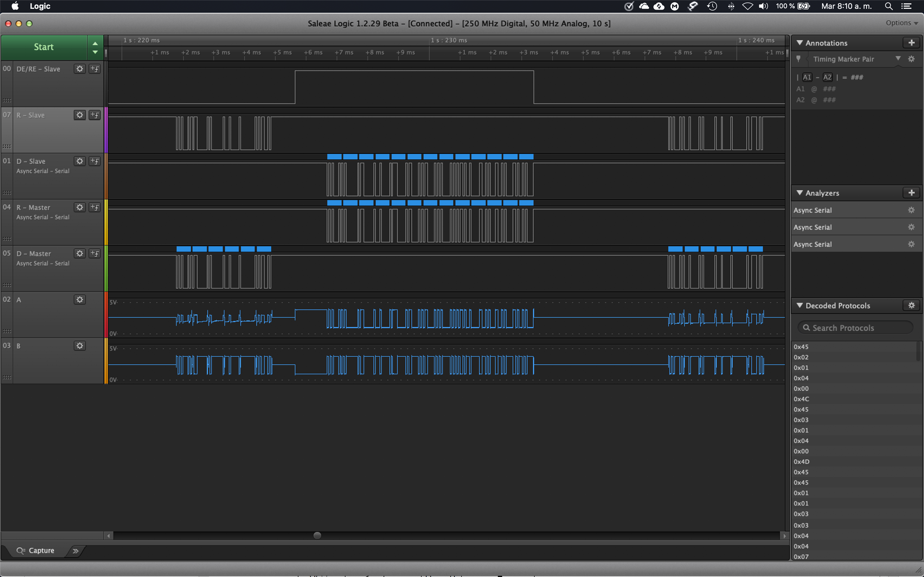Click the DE/RE - Slave channel label
The height and width of the screenshot is (577, 924).
coord(38,69)
